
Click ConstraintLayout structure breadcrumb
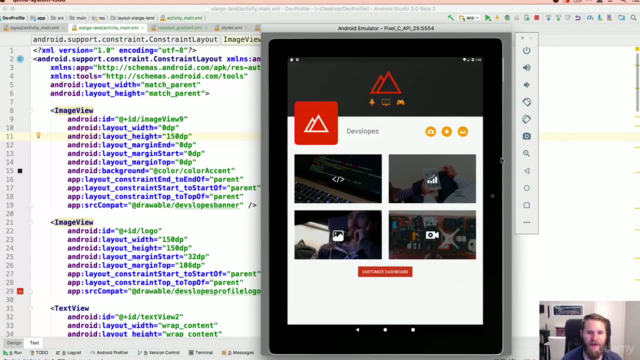(125, 40)
